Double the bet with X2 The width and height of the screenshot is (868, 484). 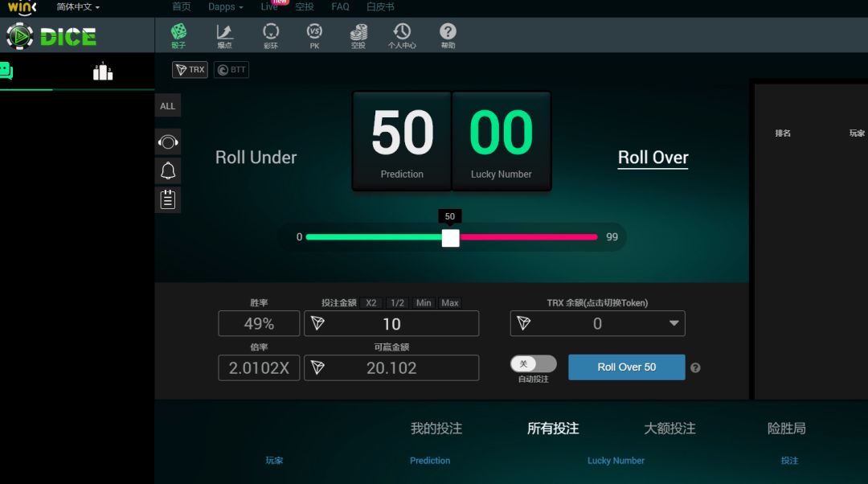[x=371, y=303]
